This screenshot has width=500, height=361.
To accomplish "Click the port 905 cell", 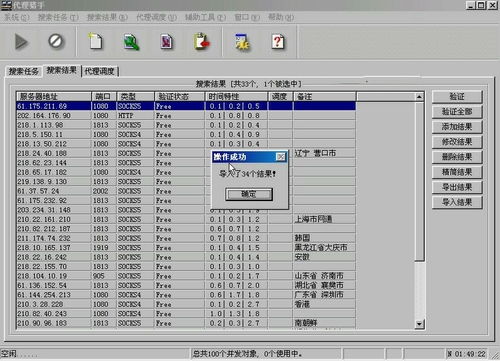I will [x=104, y=276].
